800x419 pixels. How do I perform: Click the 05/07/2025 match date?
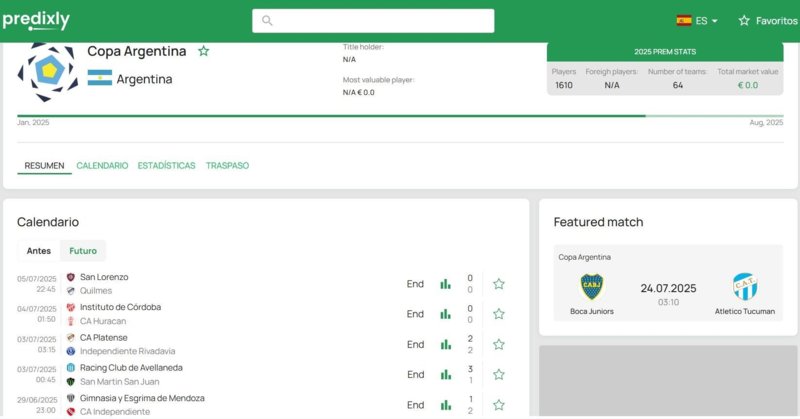[x=37, y=279]
